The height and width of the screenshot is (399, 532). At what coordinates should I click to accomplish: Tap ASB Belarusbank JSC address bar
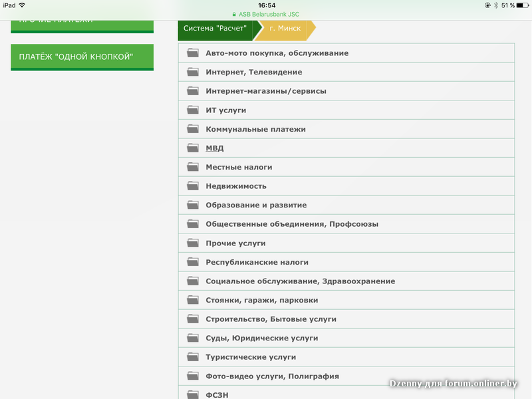pos(266,14)
